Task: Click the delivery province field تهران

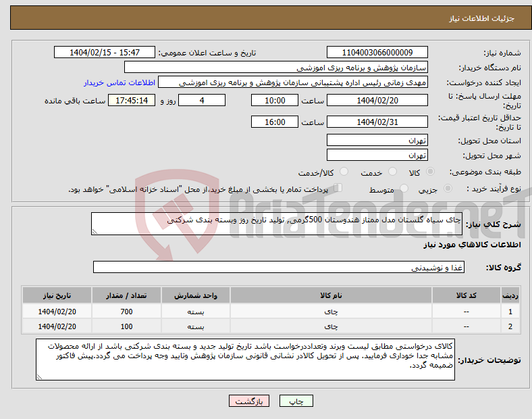Action: [377, 140]
